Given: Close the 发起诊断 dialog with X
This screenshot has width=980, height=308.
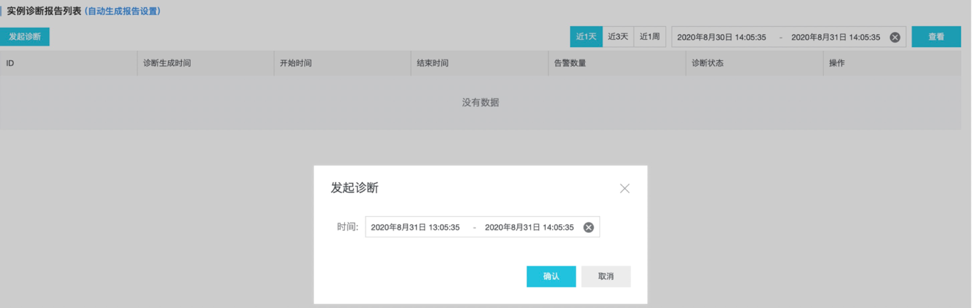Looking at the screenshot, I should 624,188.
